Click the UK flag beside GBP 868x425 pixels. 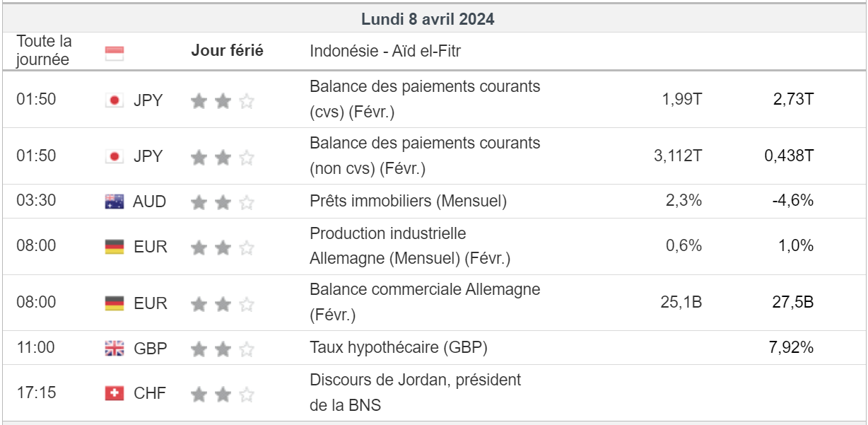[115, 348]
